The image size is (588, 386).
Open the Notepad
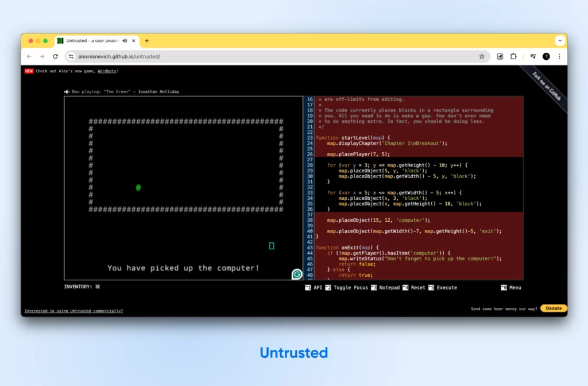[x=385, y=287]
